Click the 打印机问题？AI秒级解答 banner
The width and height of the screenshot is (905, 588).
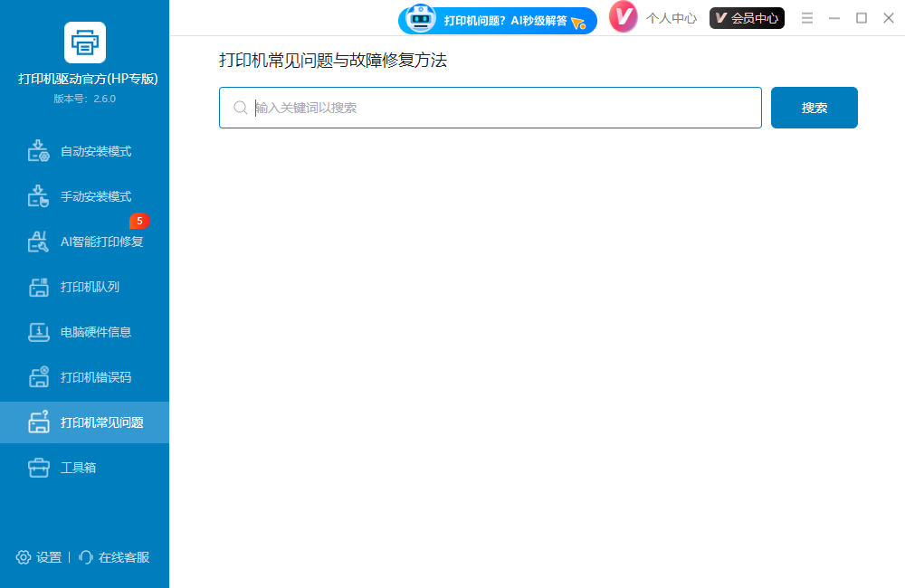[505, 20]
